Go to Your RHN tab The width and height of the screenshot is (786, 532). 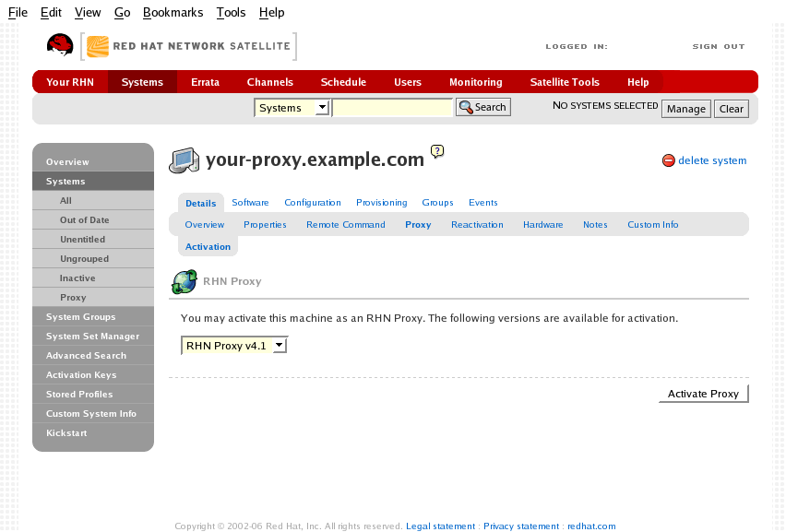click(70, 82)
